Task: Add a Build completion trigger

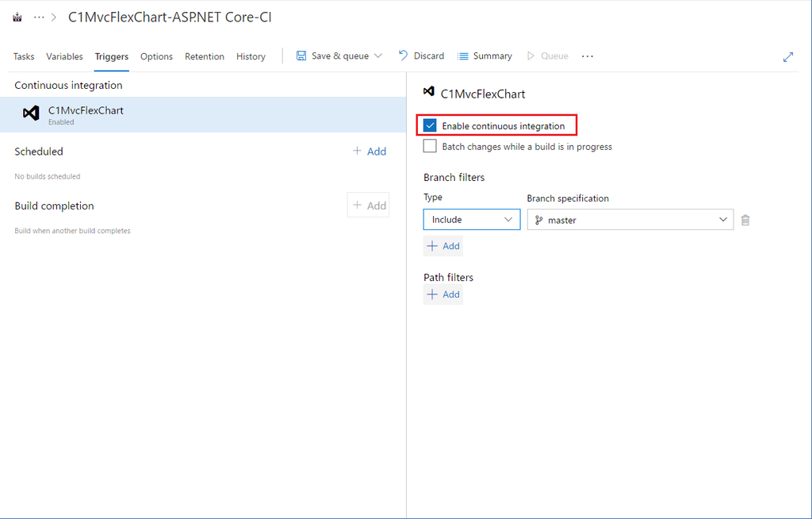Action: [368, 206]
